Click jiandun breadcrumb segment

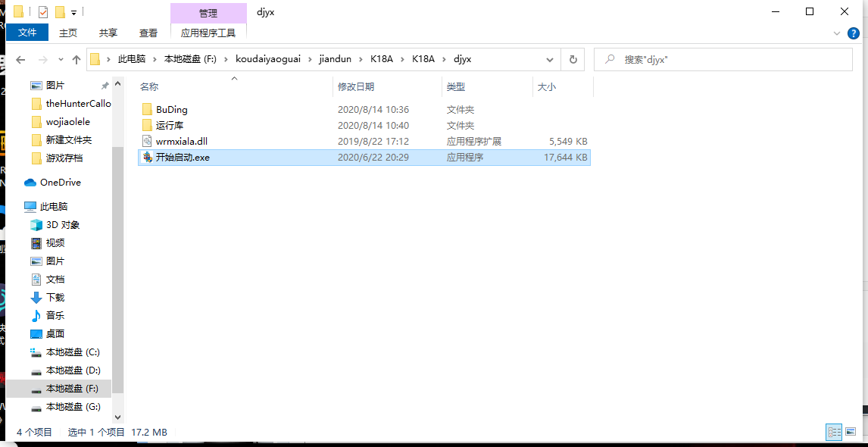[x=335, y=59]
